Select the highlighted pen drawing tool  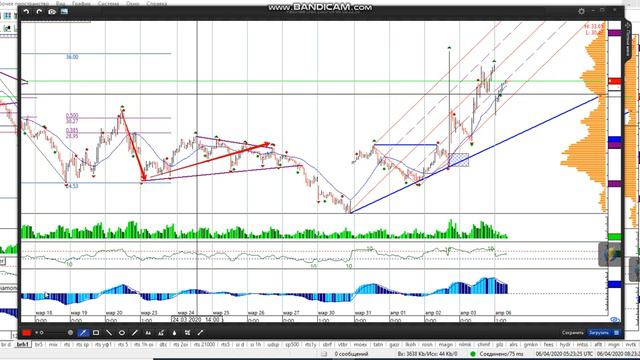tap(83, 333)
